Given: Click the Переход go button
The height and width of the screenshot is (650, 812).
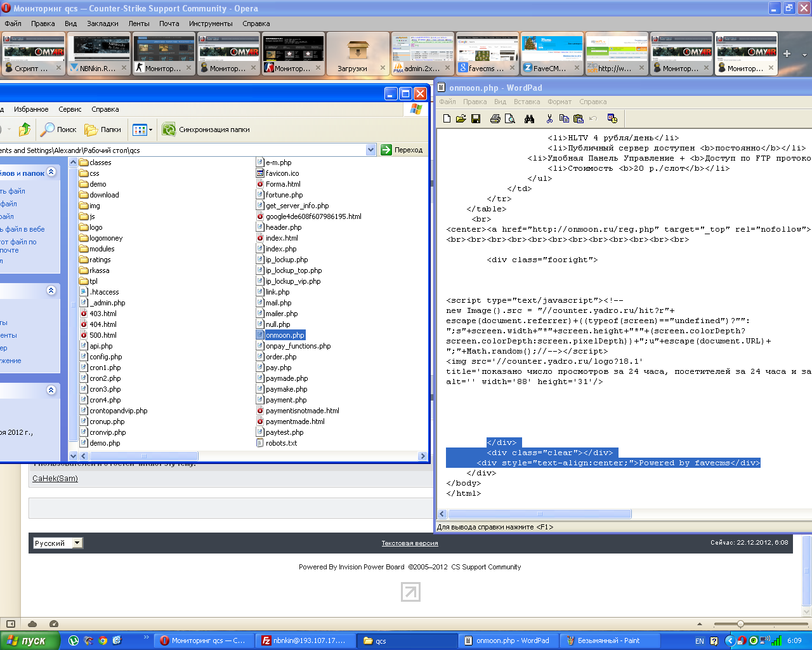Looking at the screenshot, I should [x=402, y=150].
